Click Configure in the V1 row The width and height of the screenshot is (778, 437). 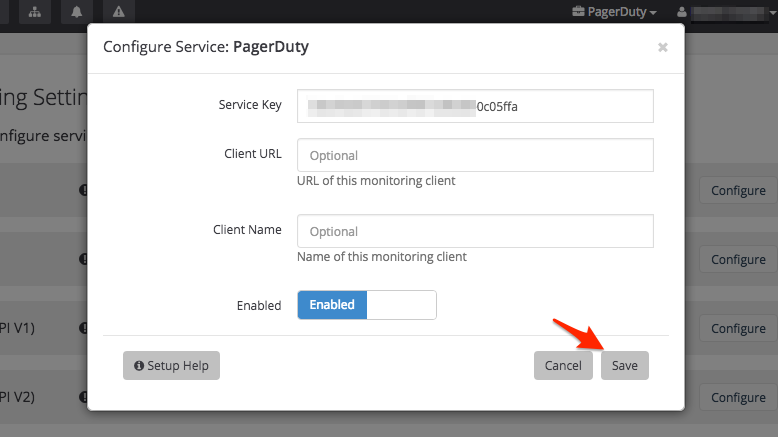point(738,328)
